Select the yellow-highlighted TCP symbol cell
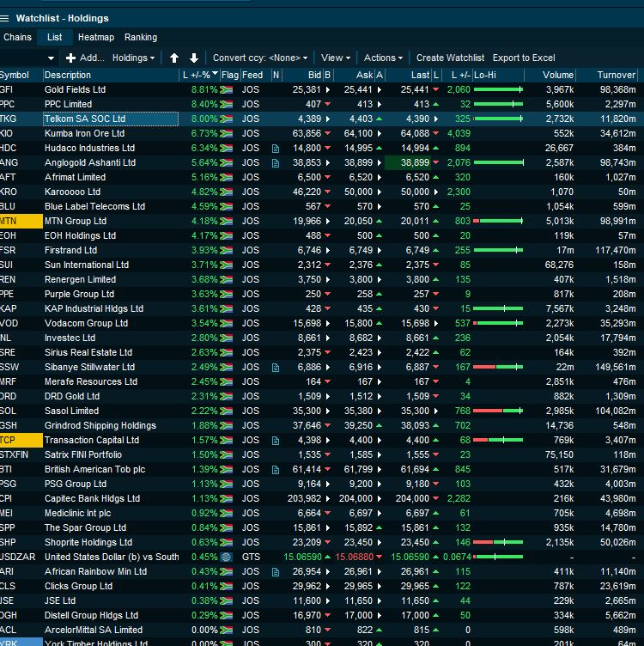This screenshot has width=644, height=646. (x=21, y=441)
